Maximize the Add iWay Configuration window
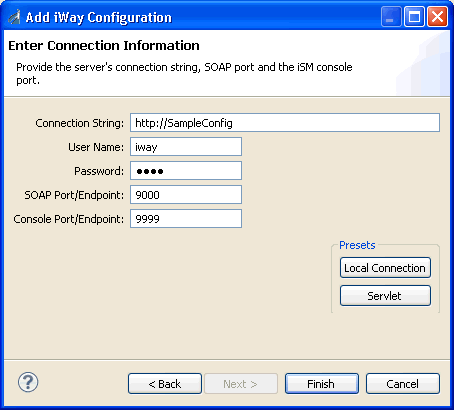Viewport: 454px width, 410px height. coord(414,17)
